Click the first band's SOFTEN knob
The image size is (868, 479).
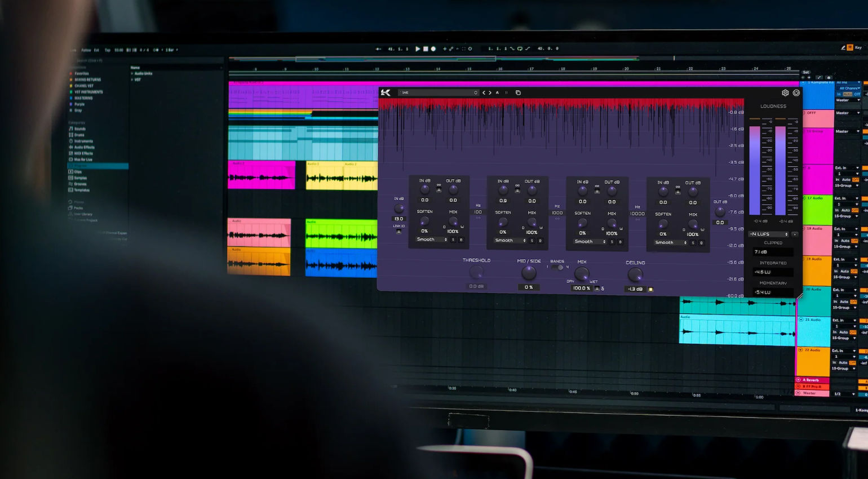(x=424, y=221)
